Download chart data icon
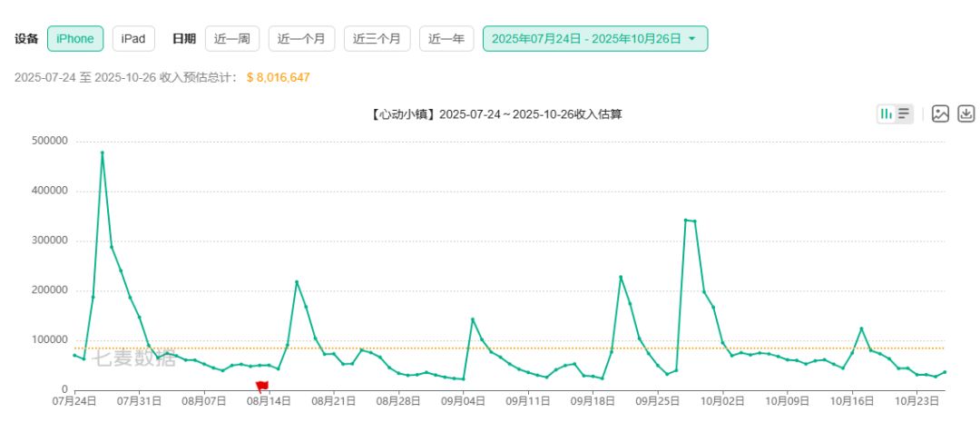 click(x=966, y=113)
